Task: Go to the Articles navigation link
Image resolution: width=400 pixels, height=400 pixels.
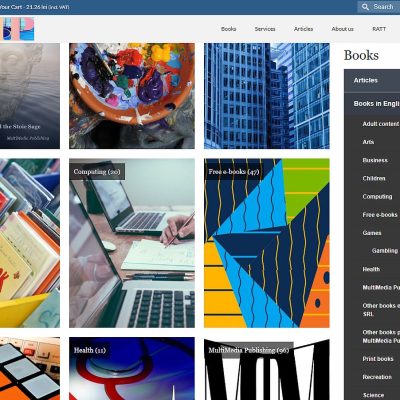Action: click(x=303, y=29)
